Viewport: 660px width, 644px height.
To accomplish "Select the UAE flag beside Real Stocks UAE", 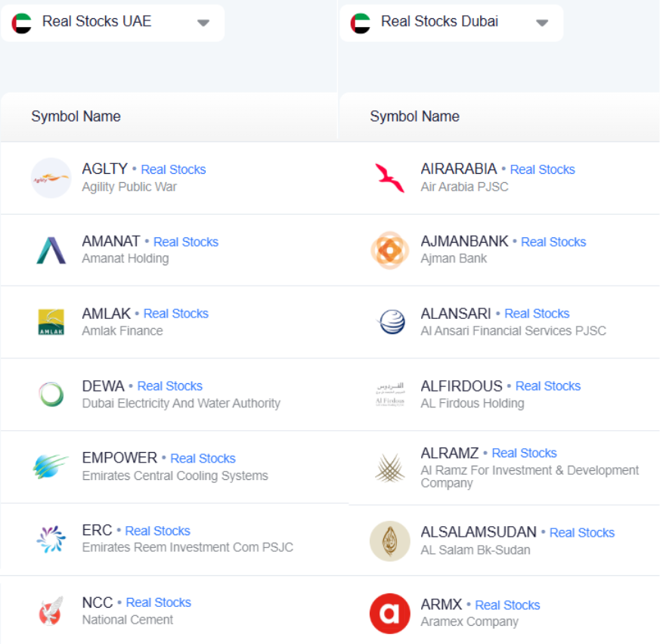I will 23,22.
